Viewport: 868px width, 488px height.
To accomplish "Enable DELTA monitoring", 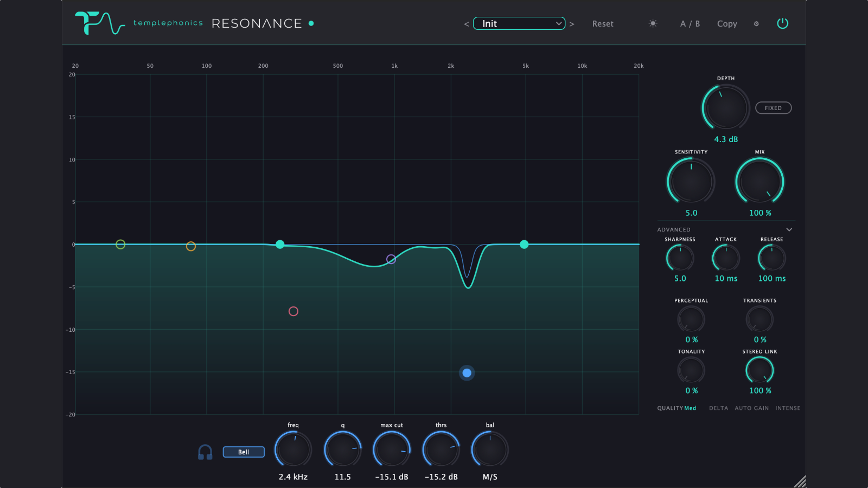I will (x=719, y=408).
